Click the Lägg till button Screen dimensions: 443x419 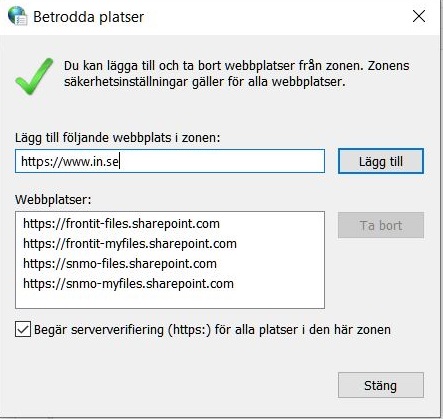tap(381, 161)
